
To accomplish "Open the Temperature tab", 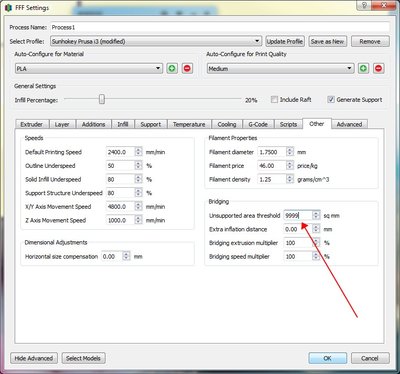I will [x=189, y=124].
